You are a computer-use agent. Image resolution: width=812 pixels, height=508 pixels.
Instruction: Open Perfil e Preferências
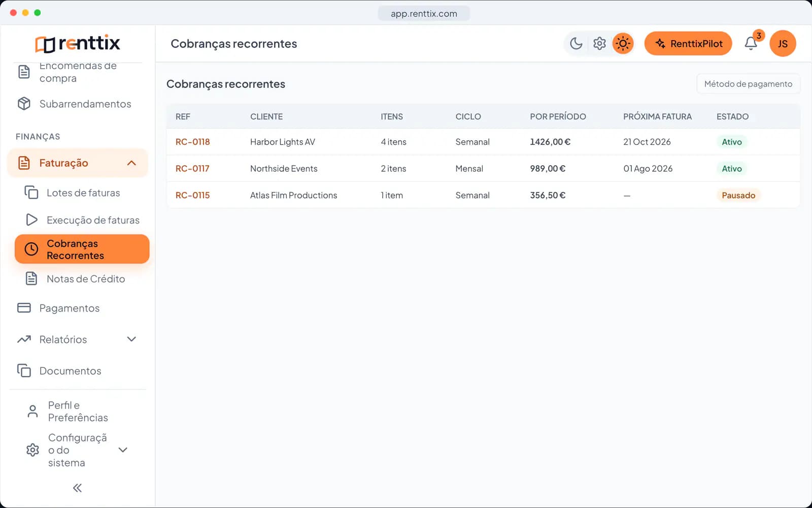78,411
